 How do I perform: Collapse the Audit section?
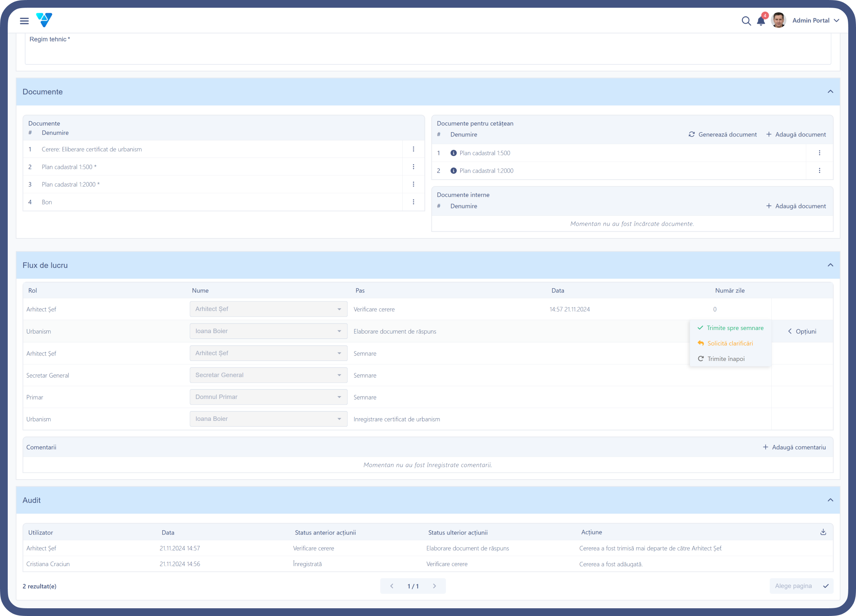point(830,500)
